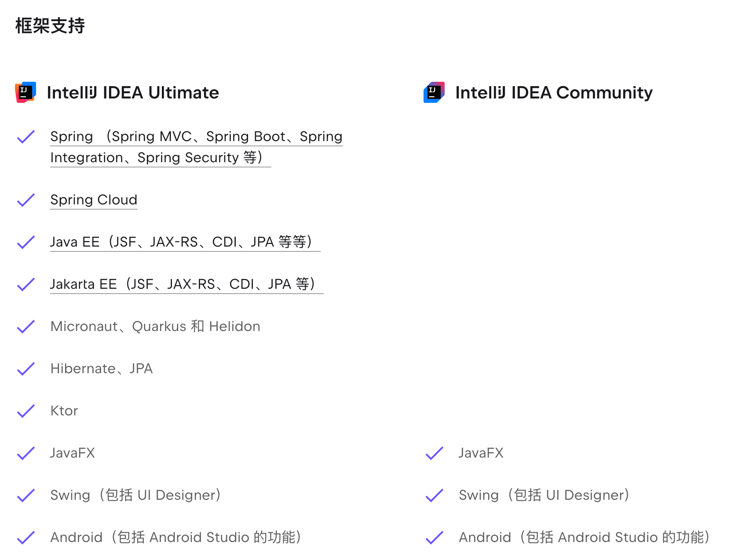Select the text "Hibernate、JPA"
This screenshot has width=738, height=560.
[102, 368]
